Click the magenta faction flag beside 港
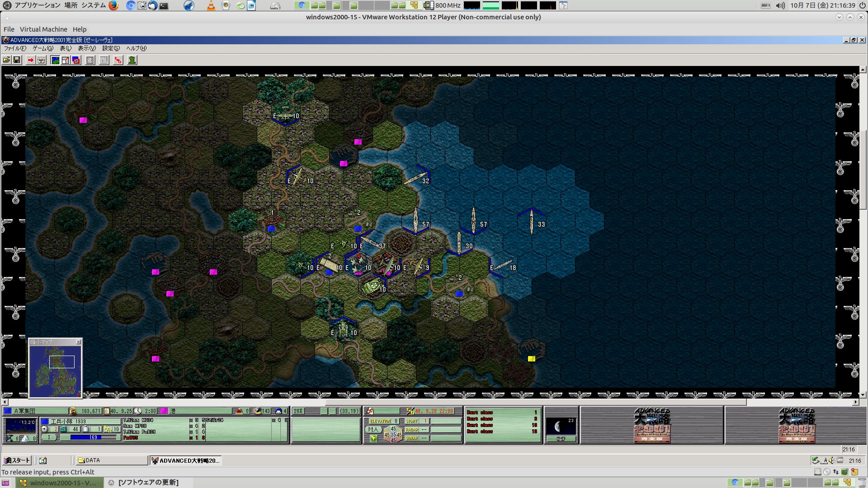The height and width of the screenshot is (488, 868). pos(164,411)
